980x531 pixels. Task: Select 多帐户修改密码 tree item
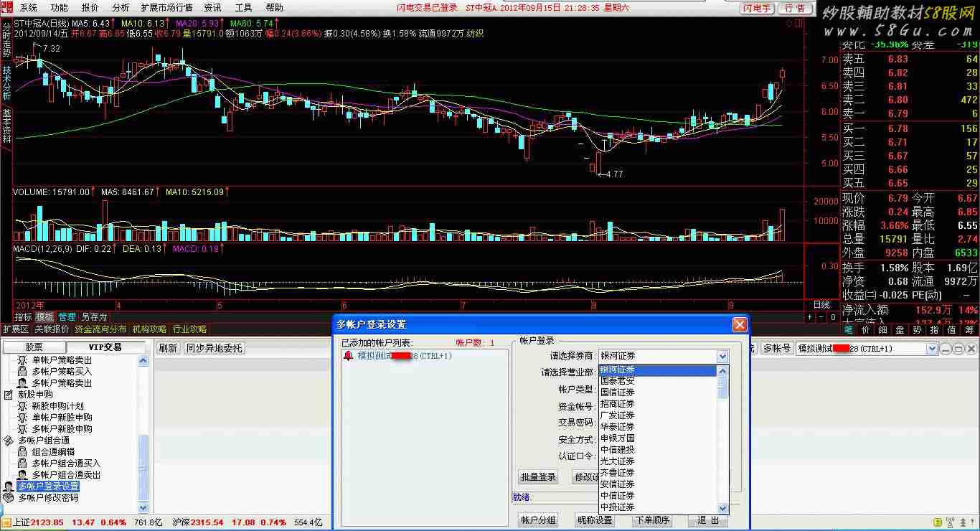pyautogui.click(x=48, y=497)
